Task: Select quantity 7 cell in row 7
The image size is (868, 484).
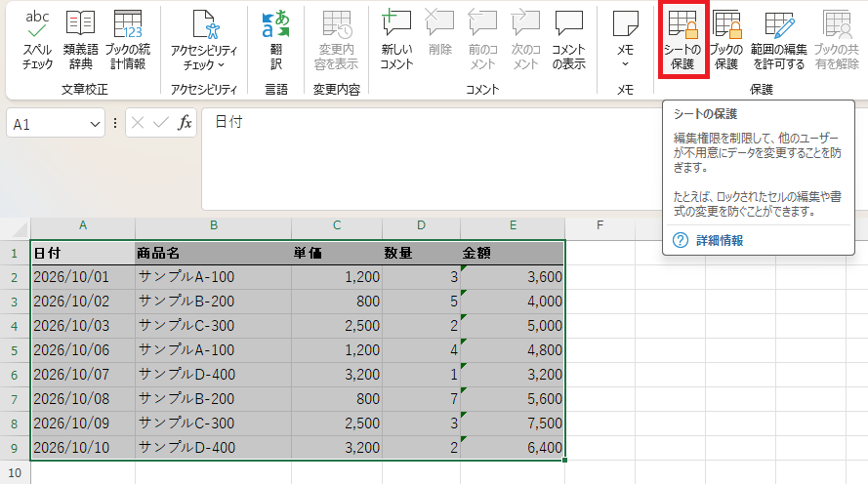Action: tap(421, 399)
